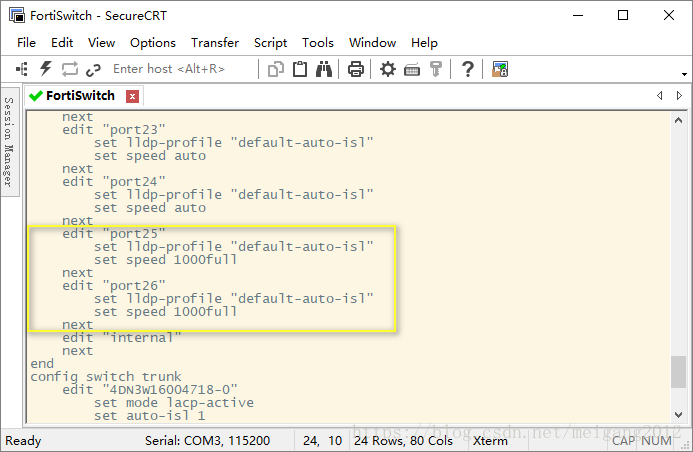Open the Keymap Editor keyboard icon
The width and height of the screenshot is (693, 452).
pos(412,70)
